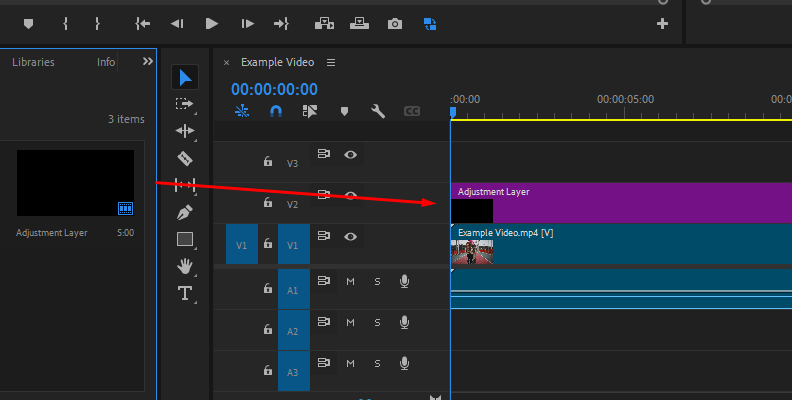Viewport: 792px width, 400px height.
Task: Select the Hand tool
Action: 185,266
